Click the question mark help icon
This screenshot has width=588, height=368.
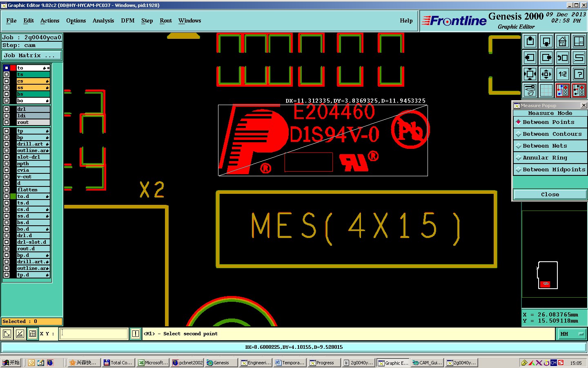[579, 74]
